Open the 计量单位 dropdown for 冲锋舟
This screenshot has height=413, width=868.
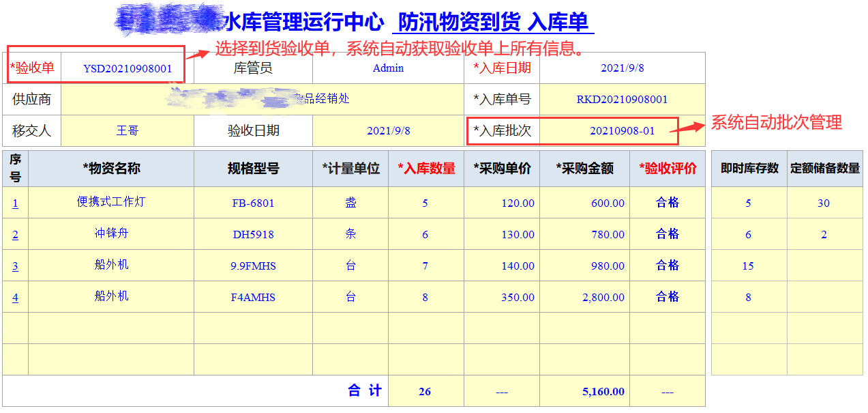click(x=350, y=233)
